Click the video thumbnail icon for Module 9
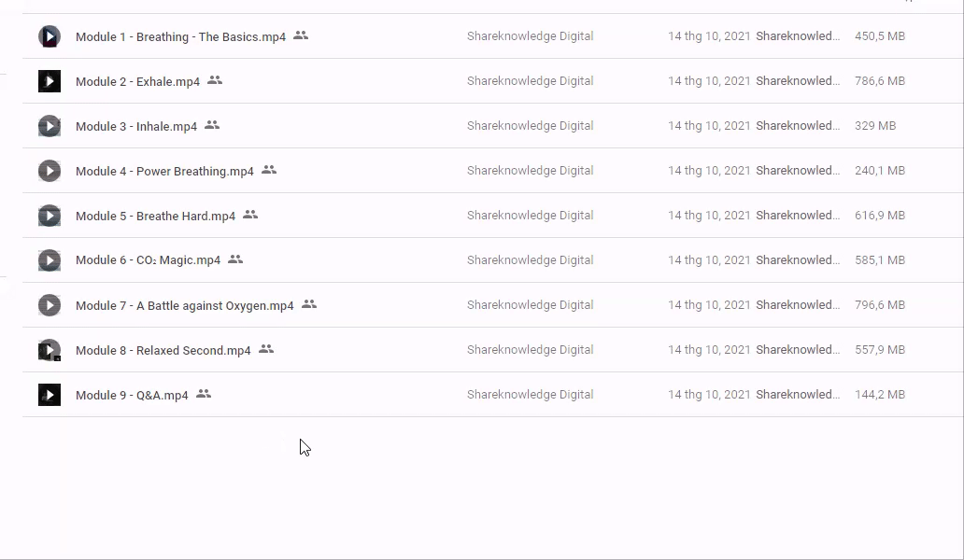The width and height of the screenshot is (964, 560). pos(50,395)
